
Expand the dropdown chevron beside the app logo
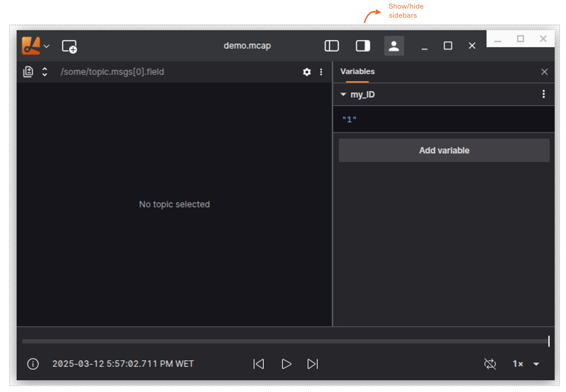46,46
